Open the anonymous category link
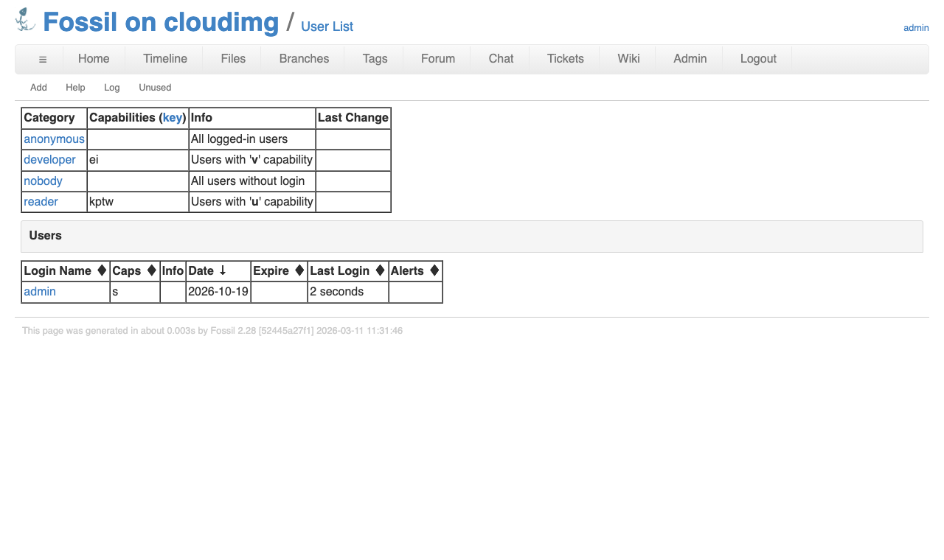The width and height of the screenshot is (944, 560). (x=55, y=139)
